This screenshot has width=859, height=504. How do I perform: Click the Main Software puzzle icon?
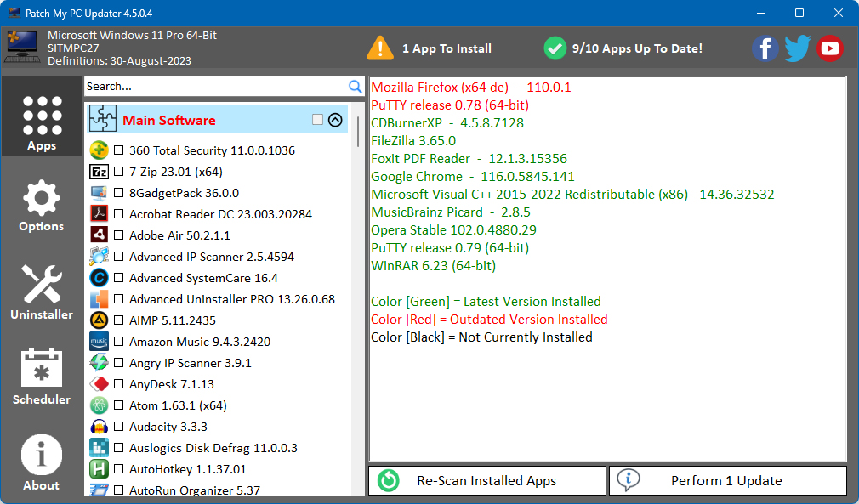pos(102,119)
